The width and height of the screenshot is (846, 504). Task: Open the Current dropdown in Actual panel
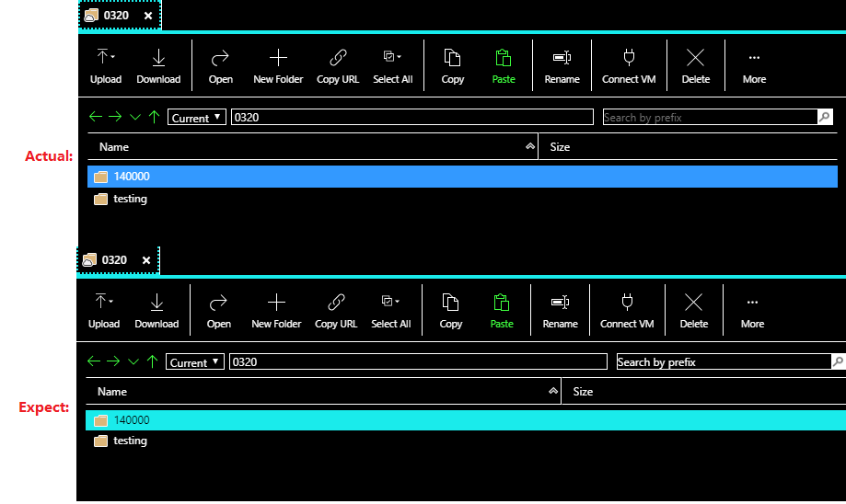pos(196,117)
